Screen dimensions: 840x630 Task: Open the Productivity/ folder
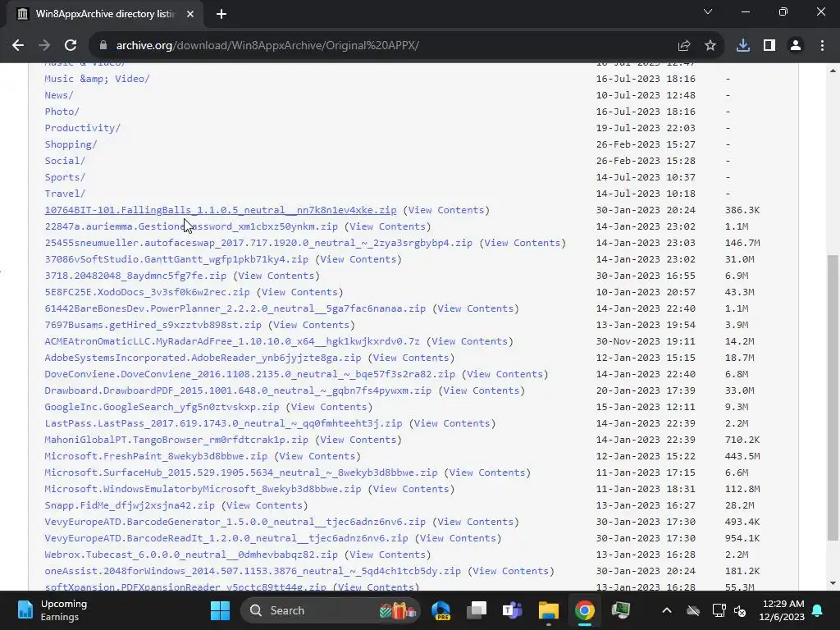83,128
